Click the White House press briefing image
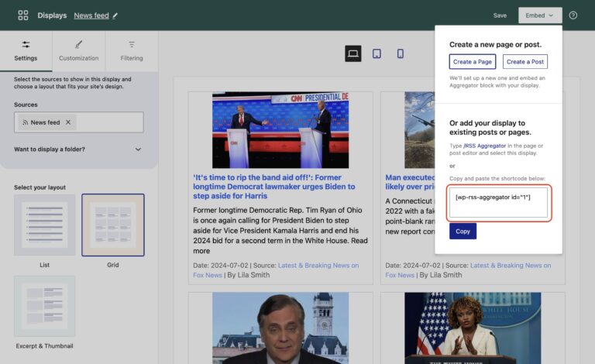The height and width of the screenshot is (364, 595). [473, 328]
